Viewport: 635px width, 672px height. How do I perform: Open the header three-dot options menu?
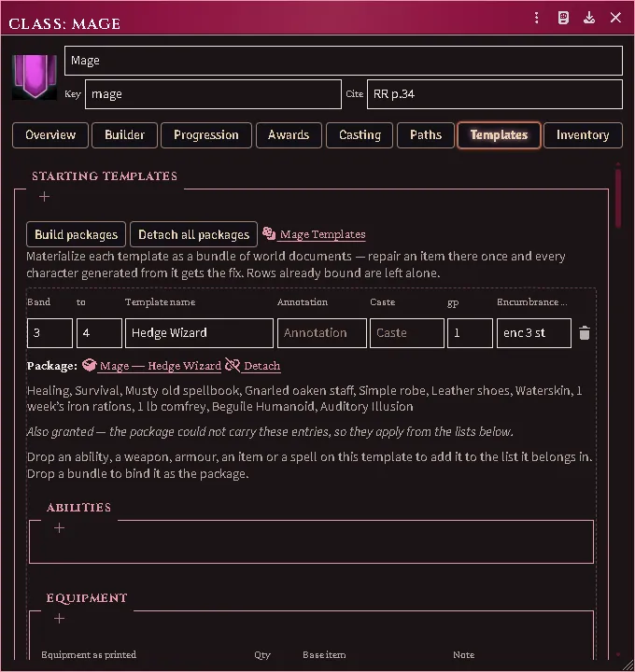coord(536,18)
